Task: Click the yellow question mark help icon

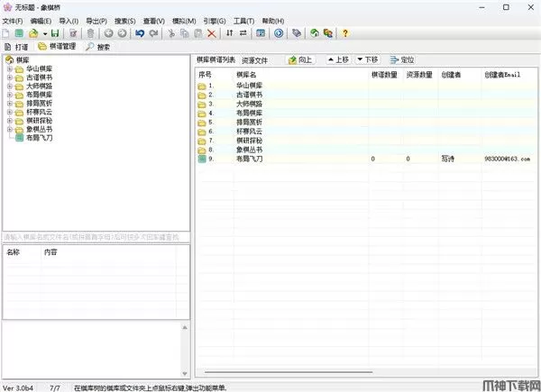Action: coord(345,33)
